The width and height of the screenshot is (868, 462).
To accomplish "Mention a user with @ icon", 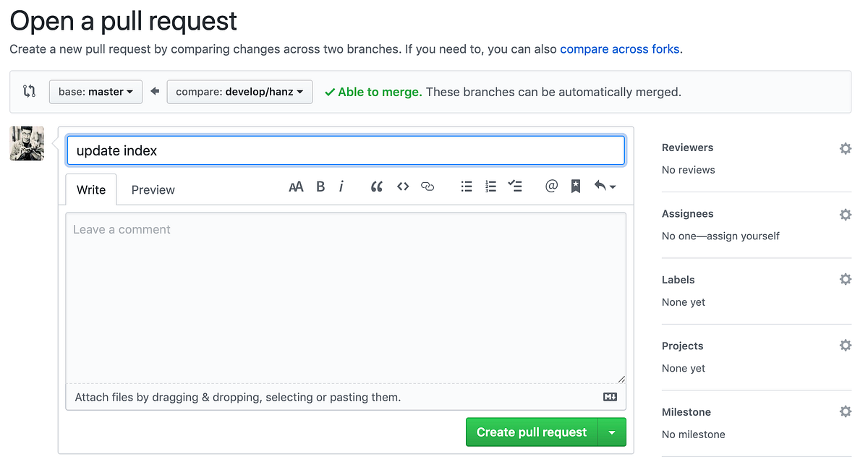I will [551, 187].
